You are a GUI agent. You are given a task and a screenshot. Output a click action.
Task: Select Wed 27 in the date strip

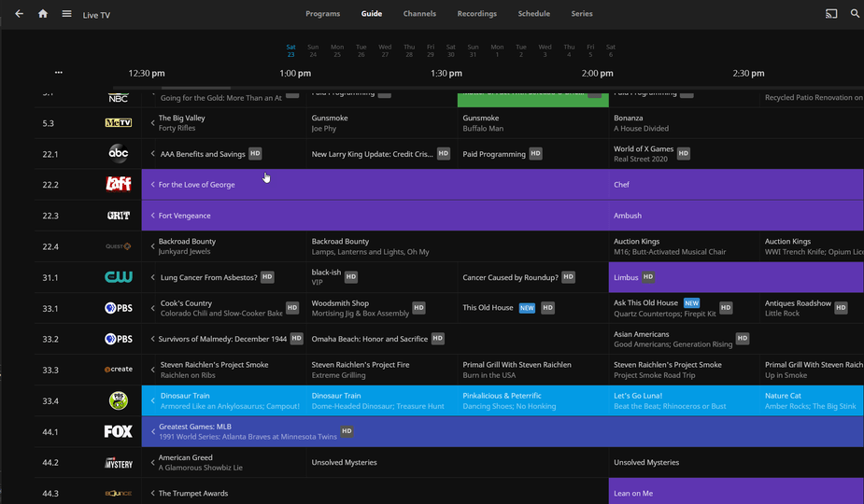pyautogui.click(x=385, y=50)
